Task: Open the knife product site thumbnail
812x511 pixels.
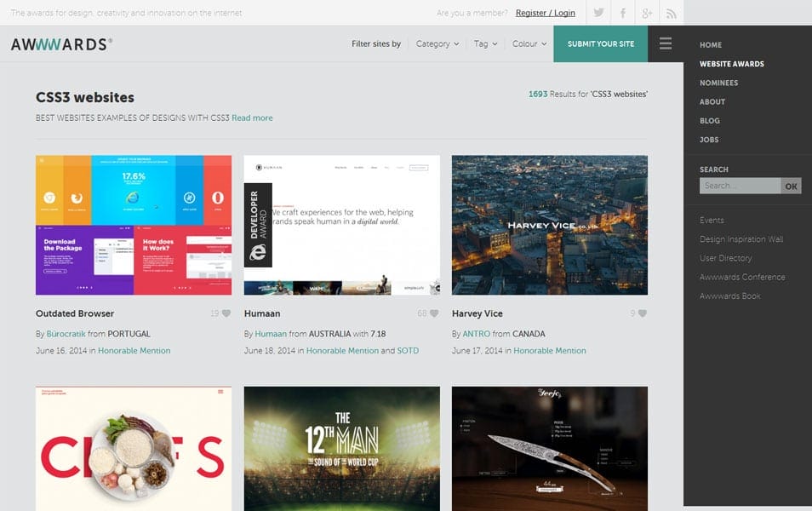Action: click(550, 449)
